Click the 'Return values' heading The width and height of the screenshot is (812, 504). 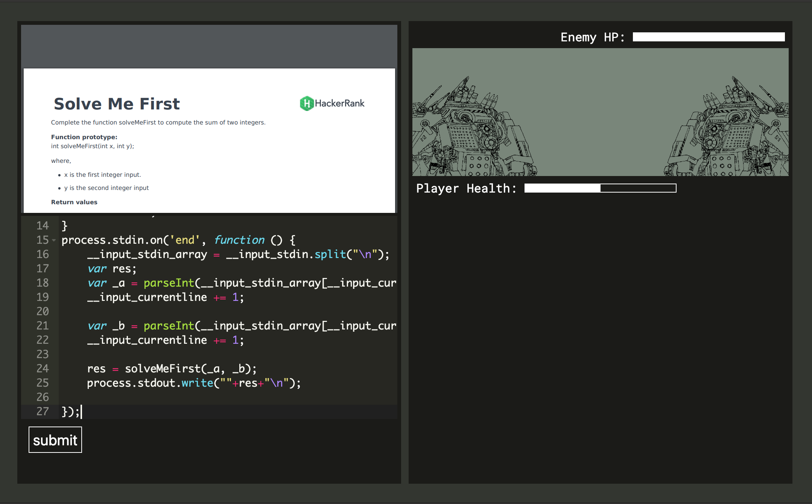(74, 202)
